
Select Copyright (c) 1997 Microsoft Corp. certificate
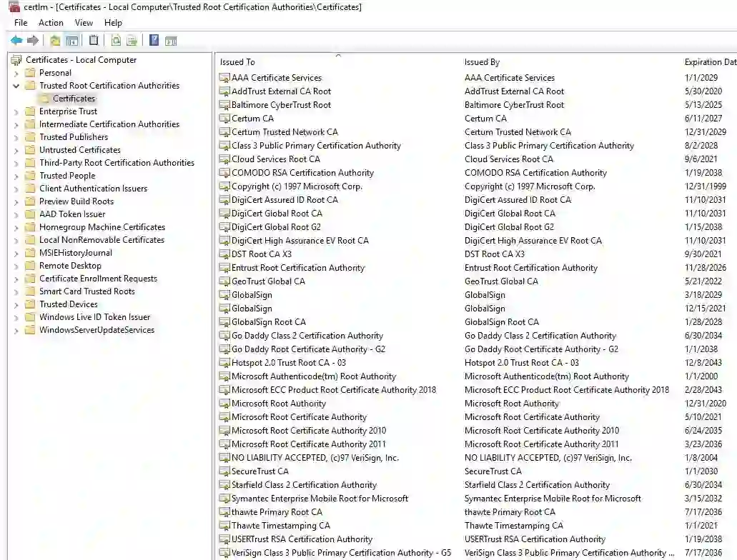[297, 186]
